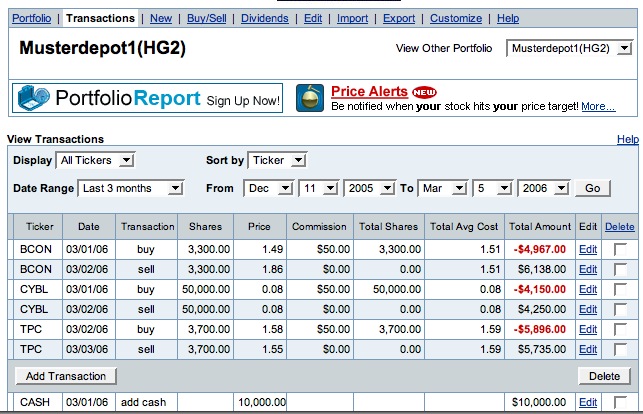643x414 pixels.
Task: Open the Buy/Sell tab
Action: pyautogui.click(x=206, y=18)
